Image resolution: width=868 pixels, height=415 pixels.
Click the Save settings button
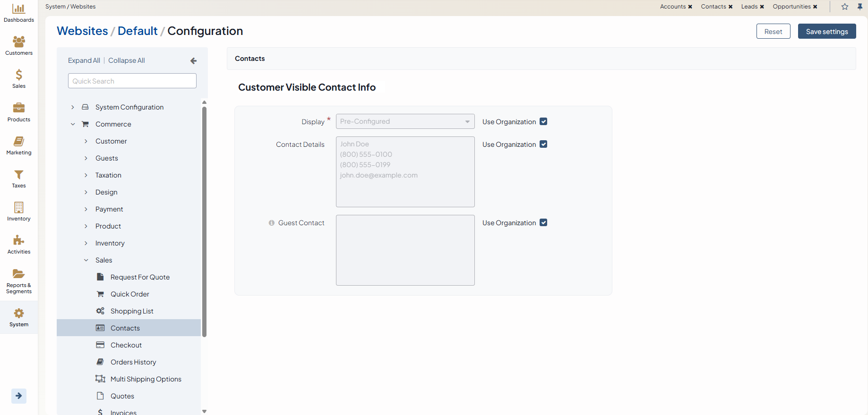click(826, 32)
